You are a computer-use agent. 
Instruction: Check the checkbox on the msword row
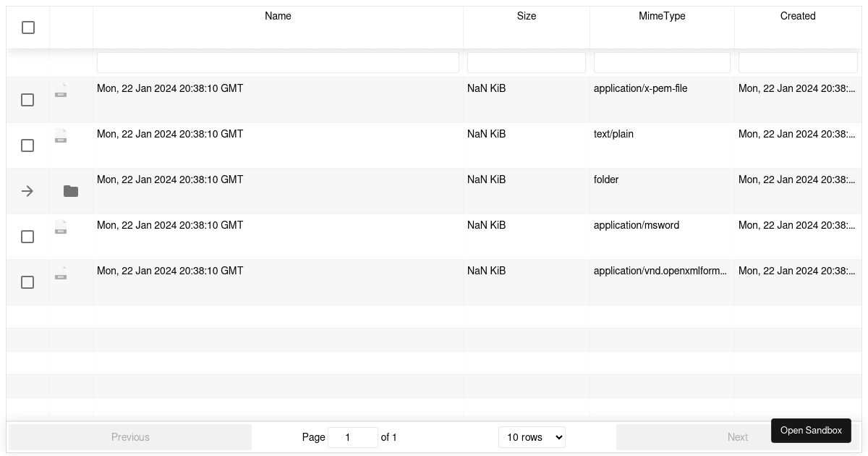coord(27,237)
